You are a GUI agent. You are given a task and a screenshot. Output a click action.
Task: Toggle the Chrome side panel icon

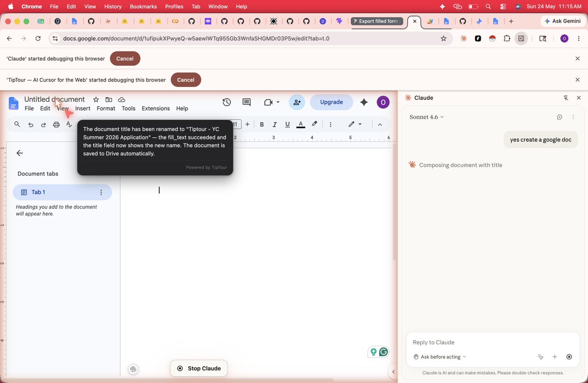pyautogui.click(x=521, y=38)
